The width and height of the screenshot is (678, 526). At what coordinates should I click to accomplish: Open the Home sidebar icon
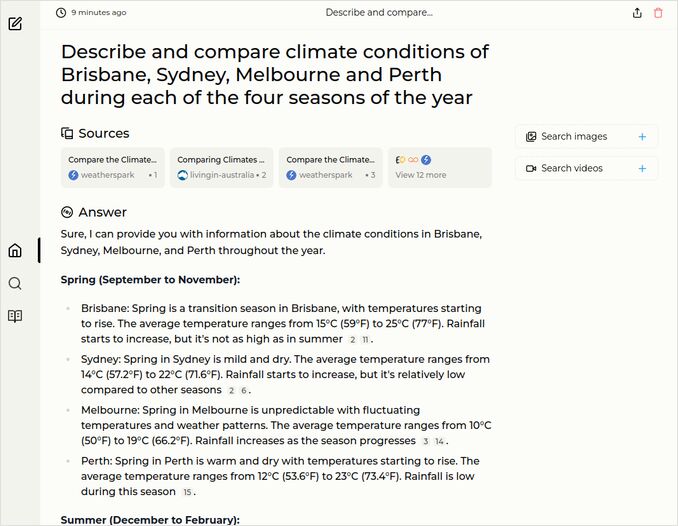tap(15, 251)
